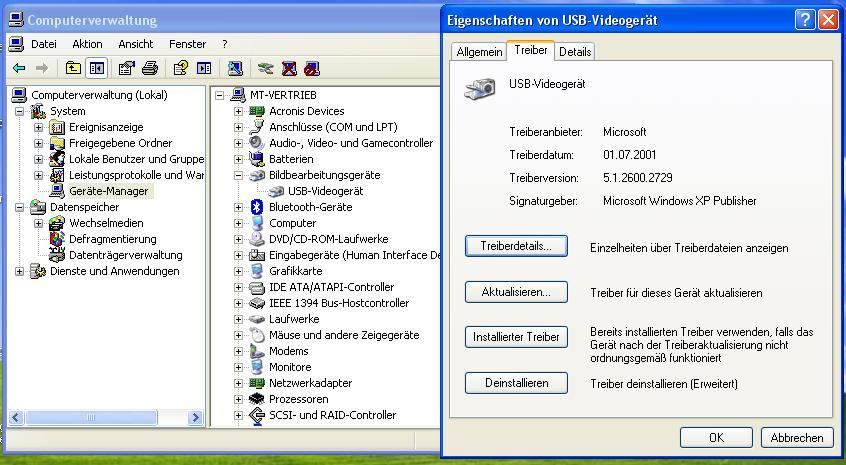This screenshot has width=846, height=465.
Task: Click the Computerverwaltung icon in the menu bar
Action: [17, 44]
